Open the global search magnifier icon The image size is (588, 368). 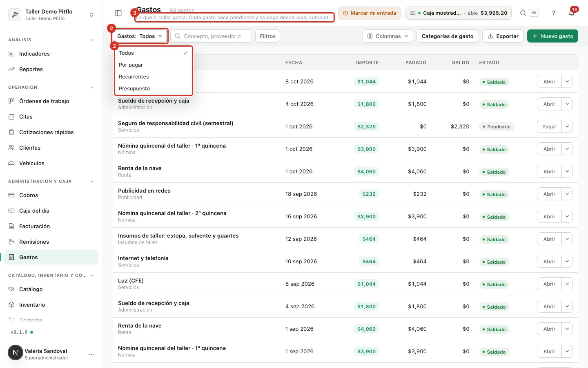523,13
